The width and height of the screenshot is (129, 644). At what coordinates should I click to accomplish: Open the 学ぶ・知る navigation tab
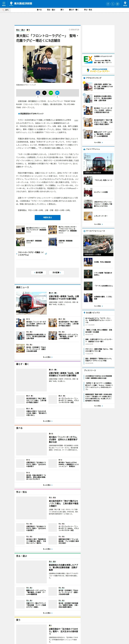pyautogui.click(x=88, y=10)
